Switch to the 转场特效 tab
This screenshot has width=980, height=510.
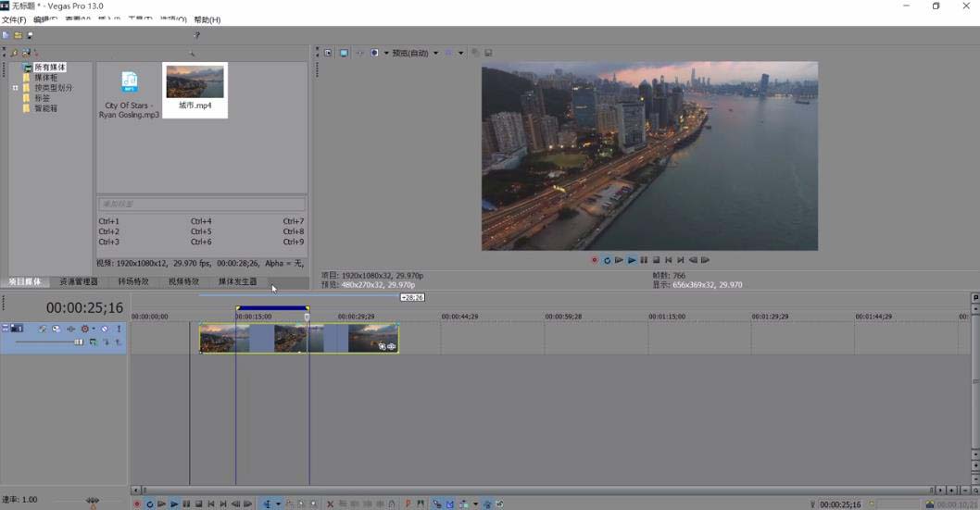pyautogui.click(x=132, y=281)
